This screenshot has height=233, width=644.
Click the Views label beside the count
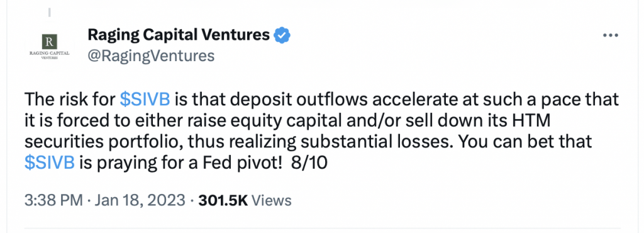[x=271, y=200]
